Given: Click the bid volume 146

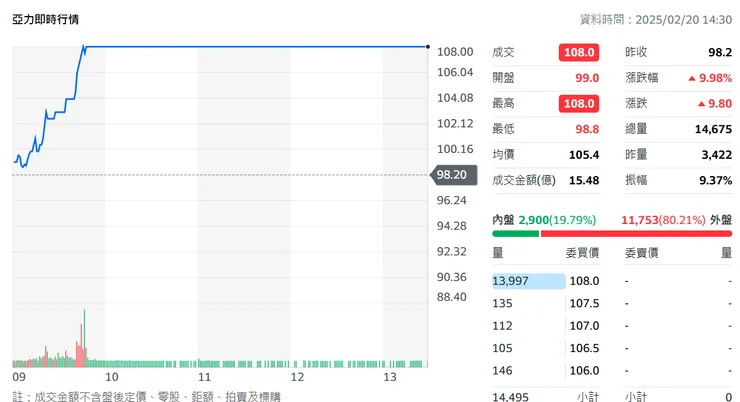Looking at the screenshot, I should point(502,370).
